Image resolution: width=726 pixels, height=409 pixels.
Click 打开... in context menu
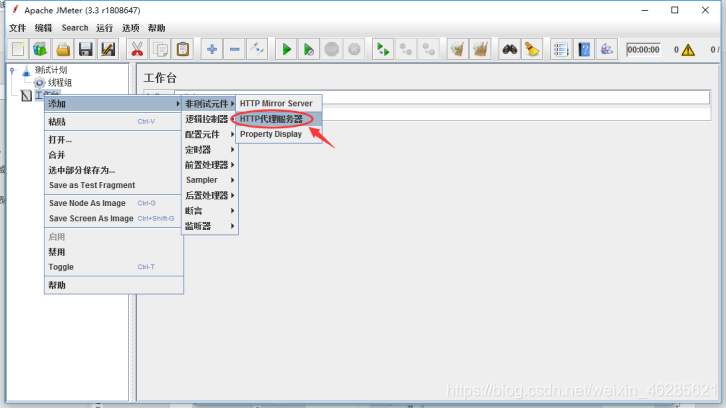coord(114,140)
